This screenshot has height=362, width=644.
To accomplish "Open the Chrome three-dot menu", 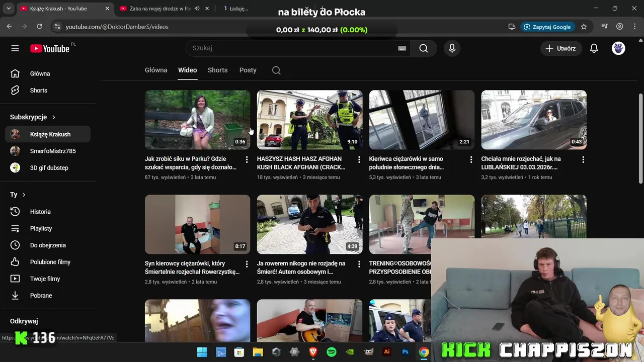I will (x=634, y=27).
